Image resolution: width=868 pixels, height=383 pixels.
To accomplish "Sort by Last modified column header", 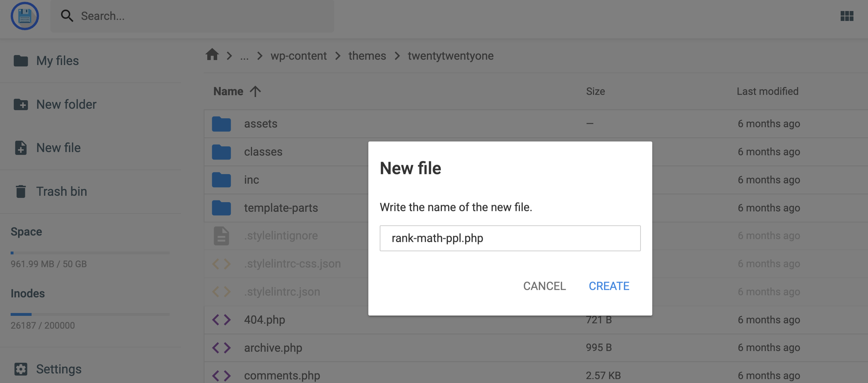I will coord(768,91).
